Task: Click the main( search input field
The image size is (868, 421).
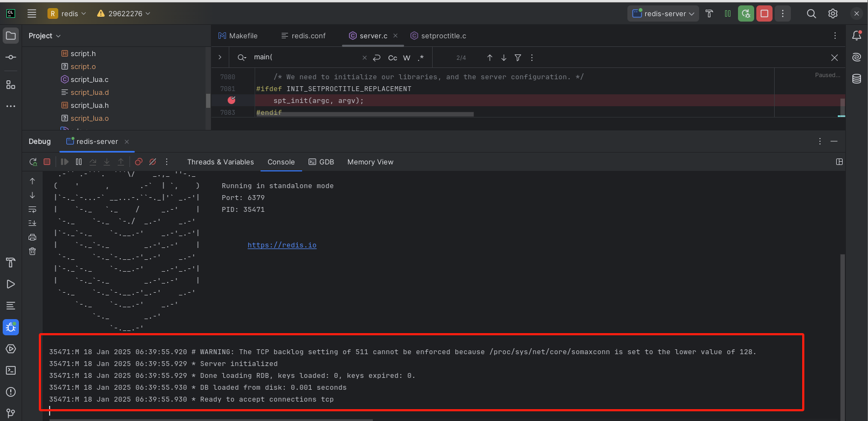Action: pos(306,57)
